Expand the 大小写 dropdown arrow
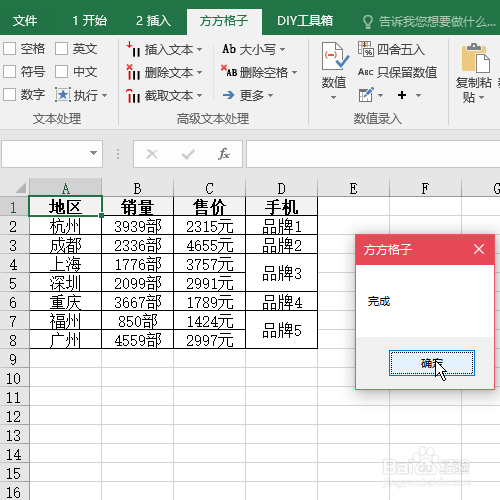This screenshot has width=500, height=500. (x=282, y=50)
